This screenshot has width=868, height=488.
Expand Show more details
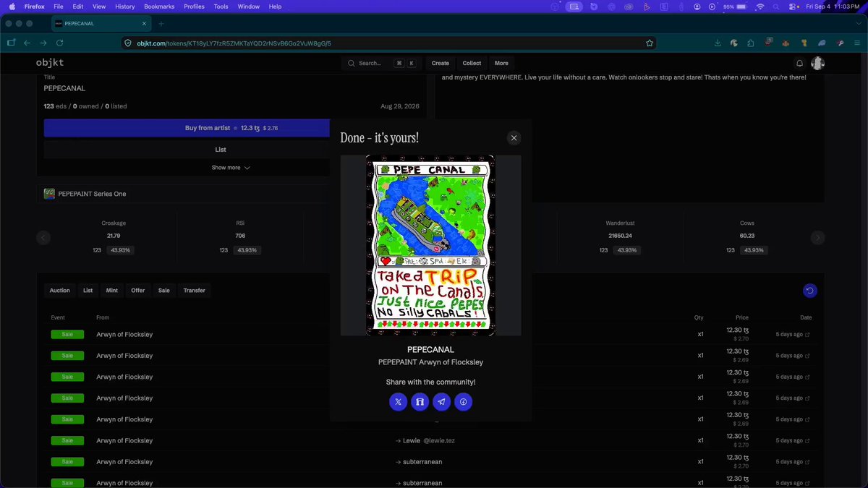(x=231, y=168)
